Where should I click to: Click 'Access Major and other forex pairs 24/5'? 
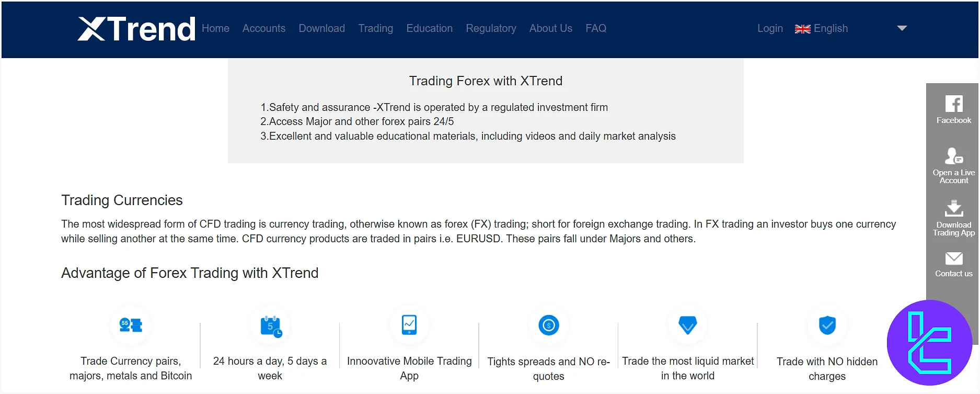(x=357, y=121)
